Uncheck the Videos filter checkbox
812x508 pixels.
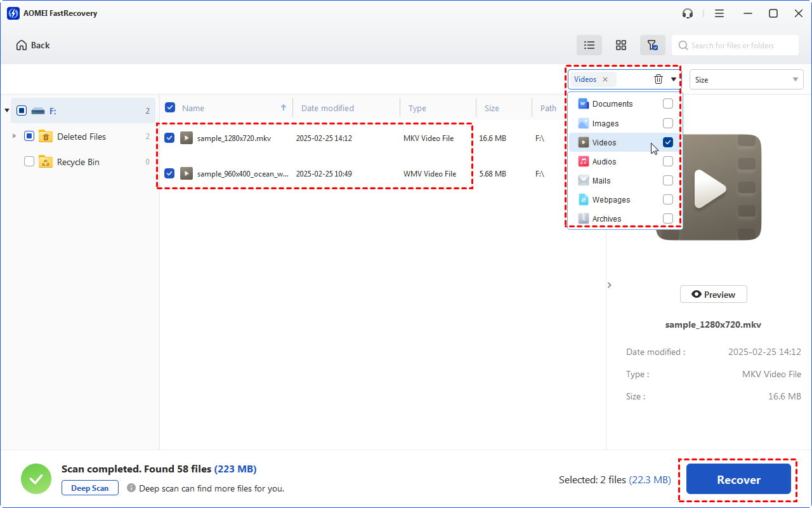pos(668,142)
